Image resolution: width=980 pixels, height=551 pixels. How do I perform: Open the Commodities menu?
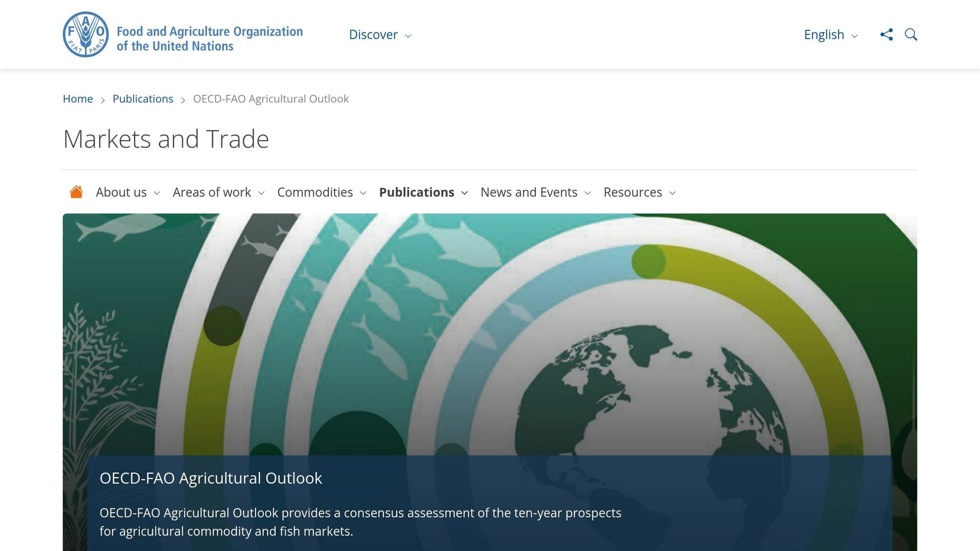(322, 192)
